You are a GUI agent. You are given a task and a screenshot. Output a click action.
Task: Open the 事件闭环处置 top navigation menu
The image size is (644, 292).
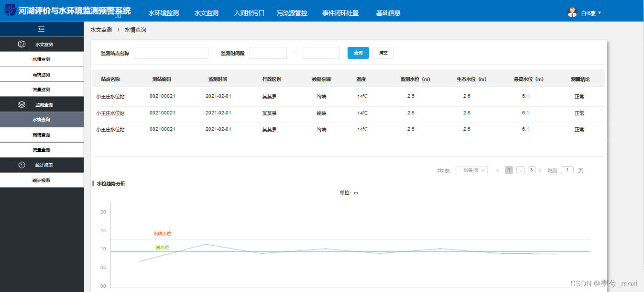tap(340, 13)
